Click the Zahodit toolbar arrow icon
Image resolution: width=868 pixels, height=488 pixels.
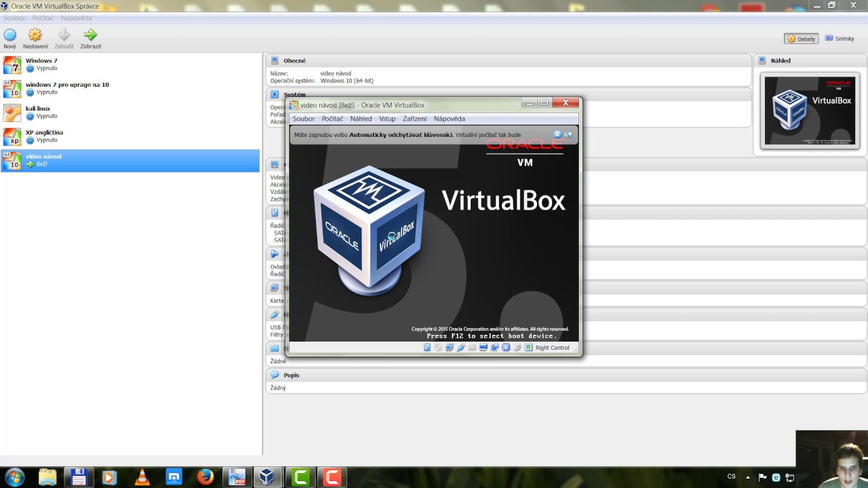pyautogui.click(x=64, y=35)
